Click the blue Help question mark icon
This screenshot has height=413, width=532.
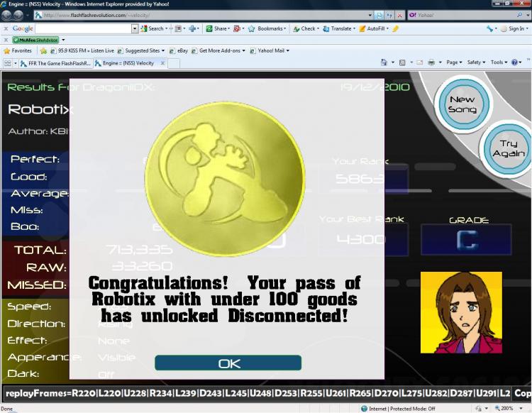[x=515, y=62]
